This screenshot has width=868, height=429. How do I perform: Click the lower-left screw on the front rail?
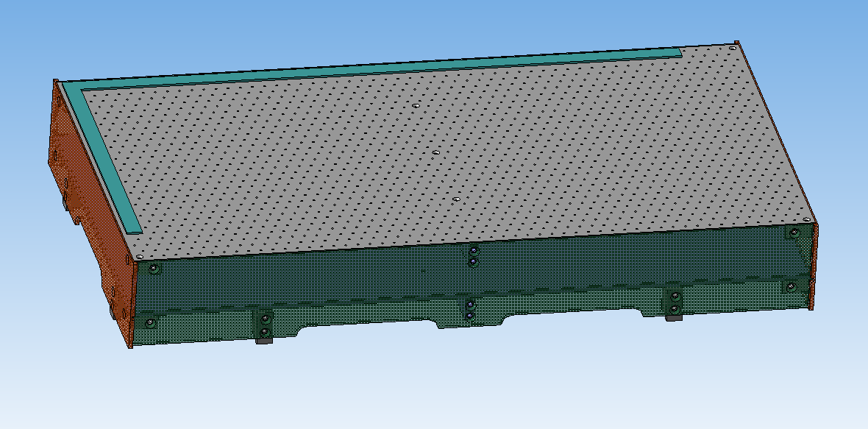pos(149,322)
